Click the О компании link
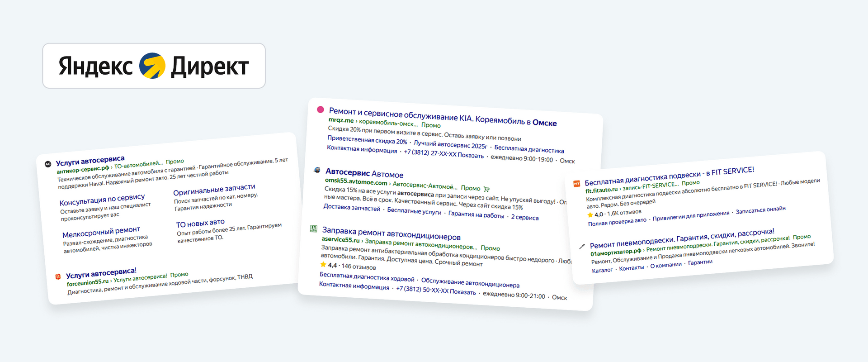The image size is (868, 362). (x=666, y=265)
